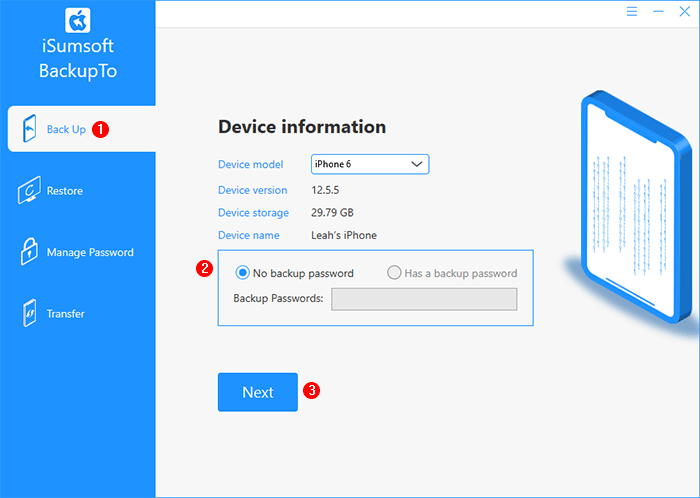Select No backup password option
Screen dimensions: 700x498
(x=295, y=273)
